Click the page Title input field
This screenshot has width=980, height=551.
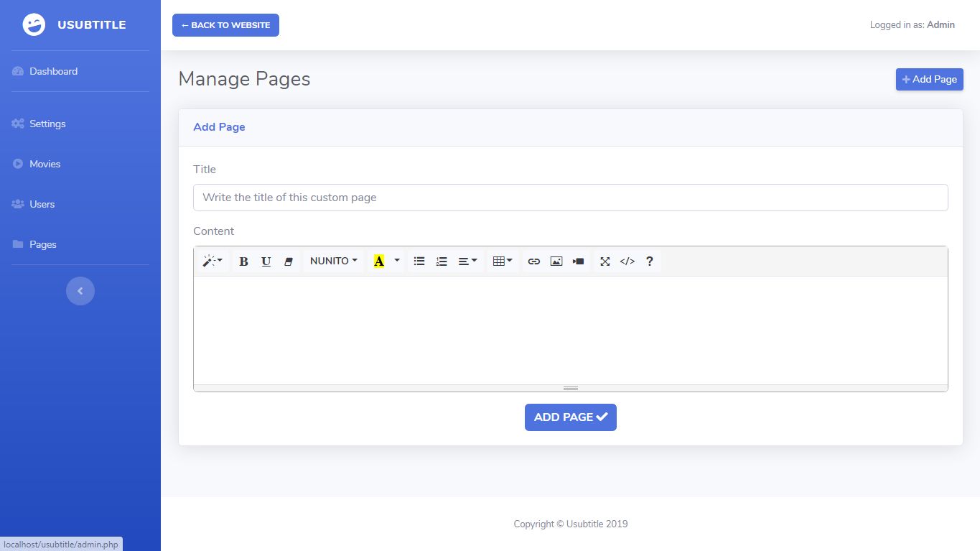point(570,198)
